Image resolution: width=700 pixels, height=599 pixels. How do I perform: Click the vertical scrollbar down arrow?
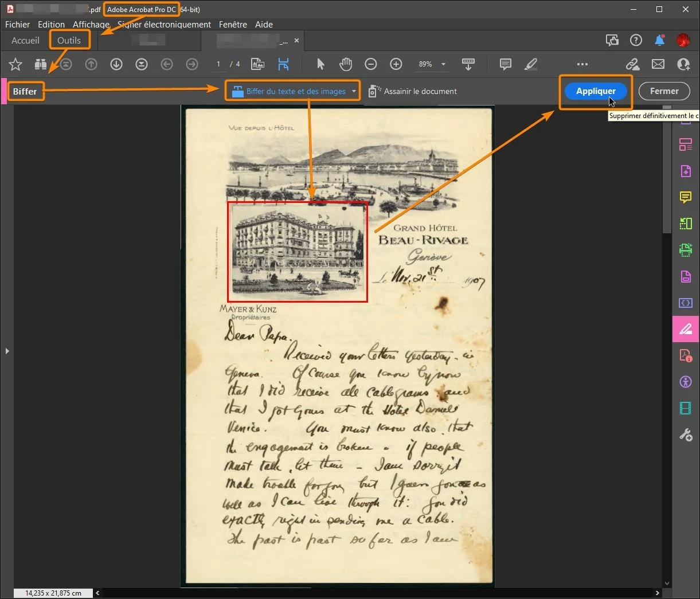(666, 584)
